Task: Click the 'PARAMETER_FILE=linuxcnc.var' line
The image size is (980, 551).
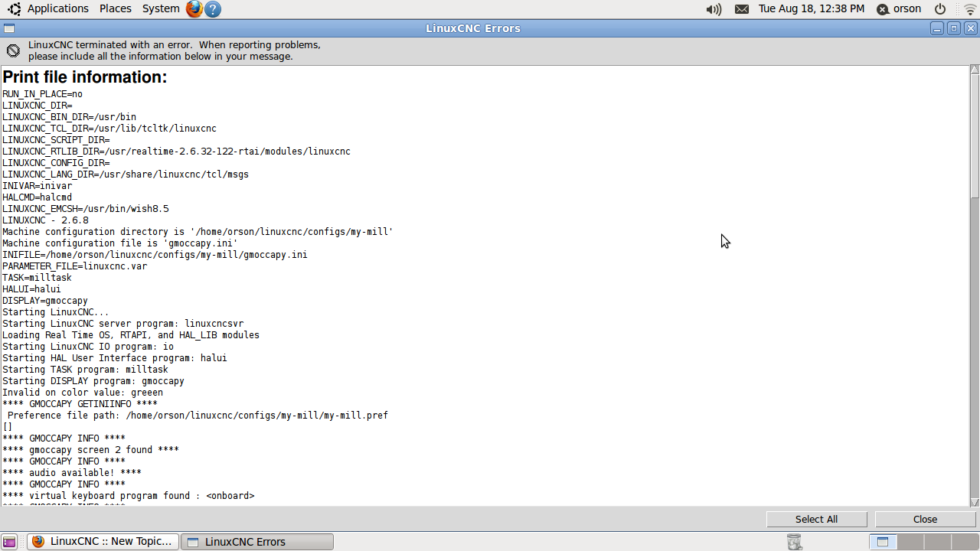Action: pyautogui.click(x=74, y=266)
